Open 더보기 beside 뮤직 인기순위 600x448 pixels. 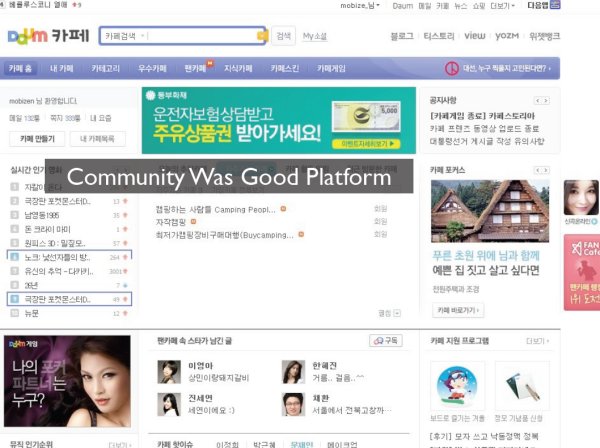(120, 445)
